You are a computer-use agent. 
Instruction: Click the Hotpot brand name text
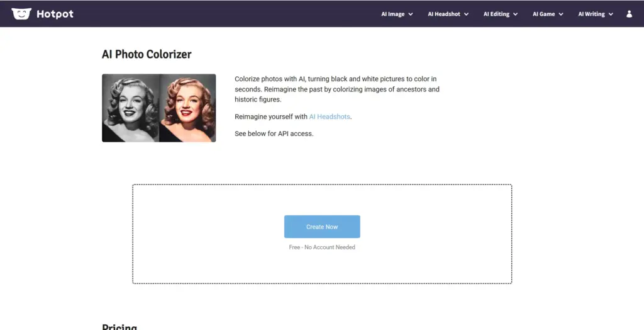[55, 14]
